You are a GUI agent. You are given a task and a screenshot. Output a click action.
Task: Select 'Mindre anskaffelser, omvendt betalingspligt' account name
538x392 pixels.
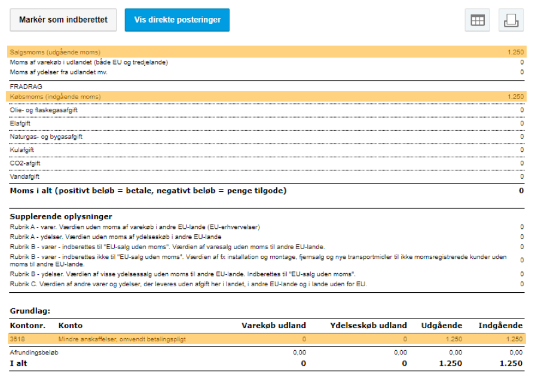(x=122, y=339)
